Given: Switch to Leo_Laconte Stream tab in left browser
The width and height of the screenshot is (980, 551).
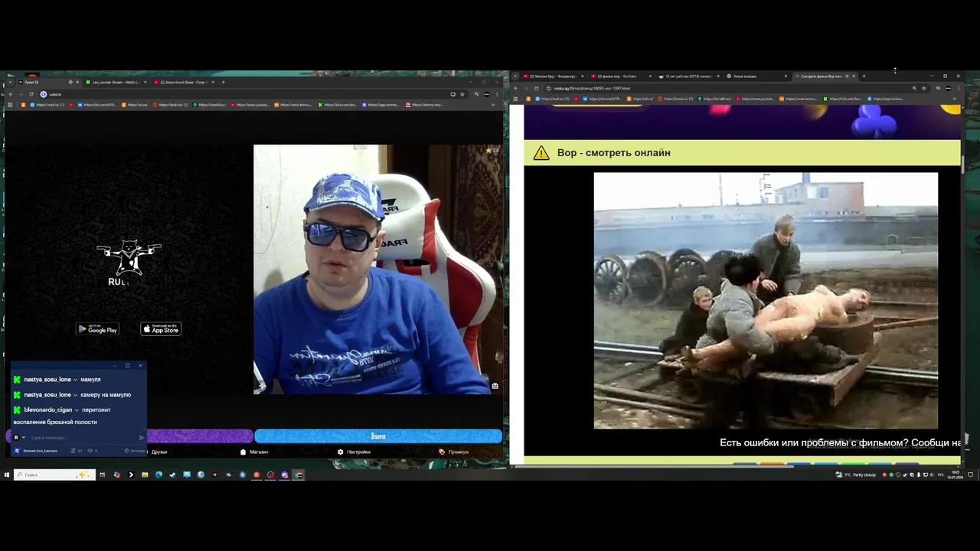Looking at the screenshot, I should click(115, 82).
